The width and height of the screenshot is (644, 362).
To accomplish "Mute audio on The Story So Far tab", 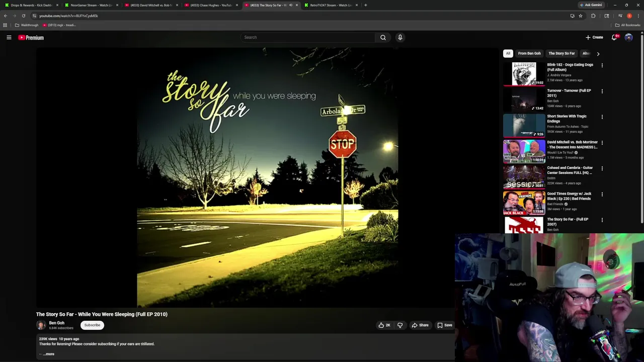I will point(291,5).
